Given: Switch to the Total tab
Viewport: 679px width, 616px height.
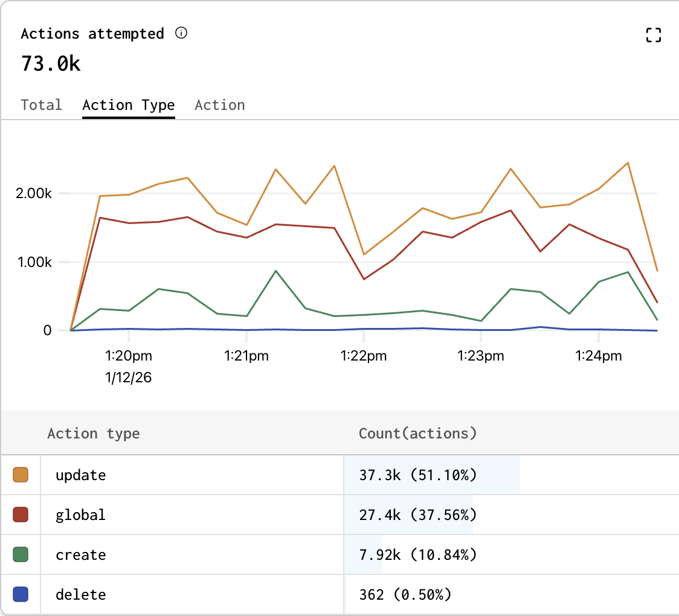Looking at the screenshot, I should tap(42, 104).
